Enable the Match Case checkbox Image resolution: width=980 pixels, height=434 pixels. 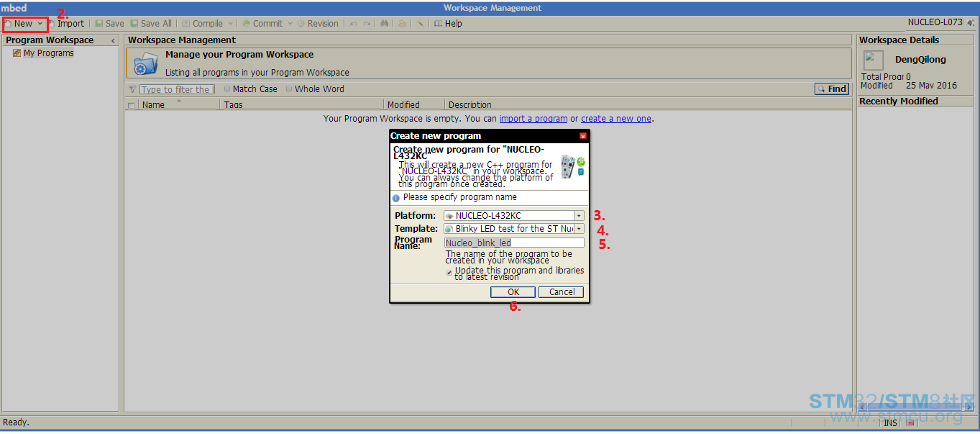(x=227, y=89)
